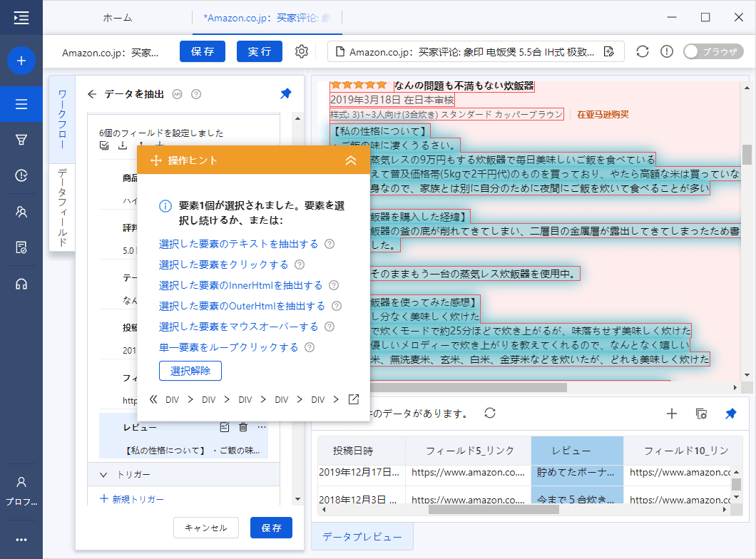Click 選択した要素のOuterHtmlを抽出する link
The width and height of the screenshot is (756, 559).
coord(242,306)
